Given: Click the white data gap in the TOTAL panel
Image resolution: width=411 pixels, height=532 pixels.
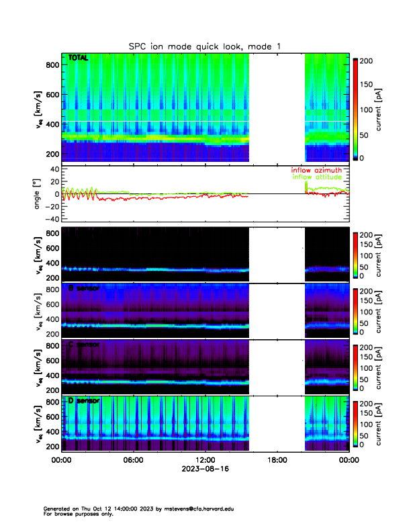Looking at the screenshot, I should 277,107.
